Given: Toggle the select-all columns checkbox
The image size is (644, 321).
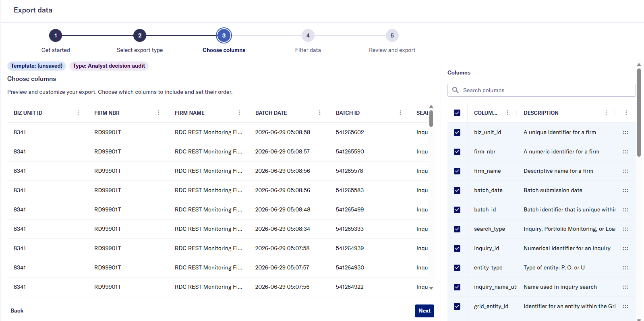Looking at the screenshot, I should tap(457, 113).
